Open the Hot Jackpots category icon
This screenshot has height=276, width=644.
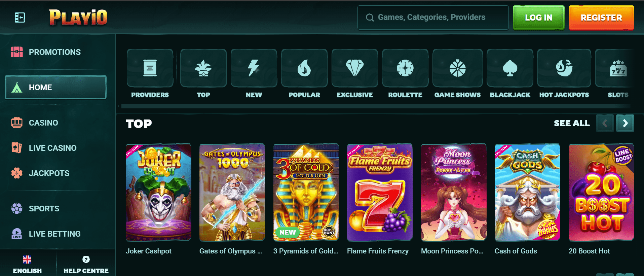564,68
